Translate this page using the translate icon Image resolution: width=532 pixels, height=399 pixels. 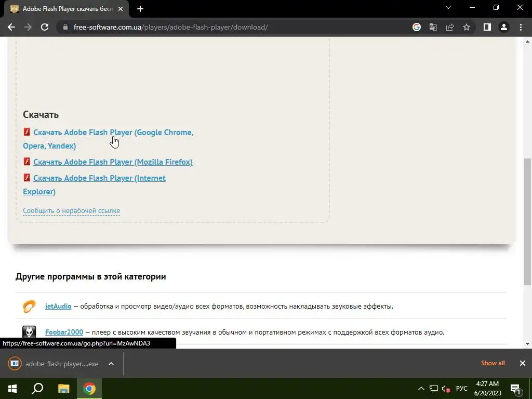(x=433, y=27)
